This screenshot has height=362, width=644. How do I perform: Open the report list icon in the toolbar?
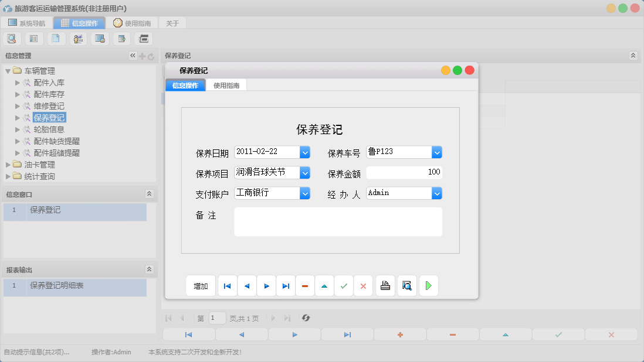(x=33, y=38)
